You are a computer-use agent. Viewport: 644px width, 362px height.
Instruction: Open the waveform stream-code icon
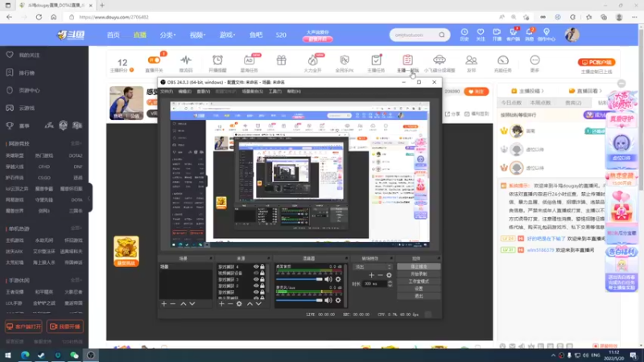(x=186, y=60)
